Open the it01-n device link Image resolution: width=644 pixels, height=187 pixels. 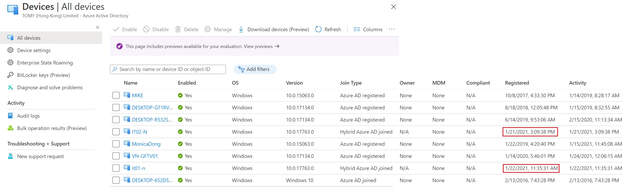[138, 168]
